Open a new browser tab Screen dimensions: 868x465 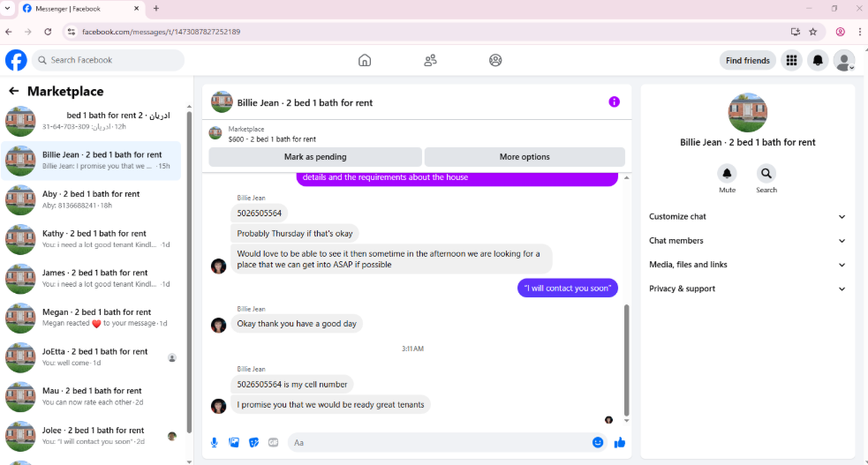[x=156, y=8]
